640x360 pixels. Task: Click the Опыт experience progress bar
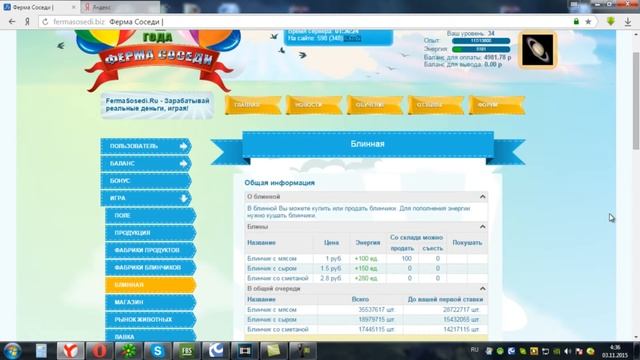pos(481,41)
